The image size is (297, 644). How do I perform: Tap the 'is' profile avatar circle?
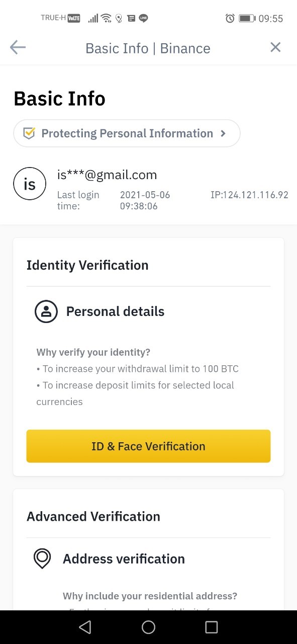coord(30,184)
